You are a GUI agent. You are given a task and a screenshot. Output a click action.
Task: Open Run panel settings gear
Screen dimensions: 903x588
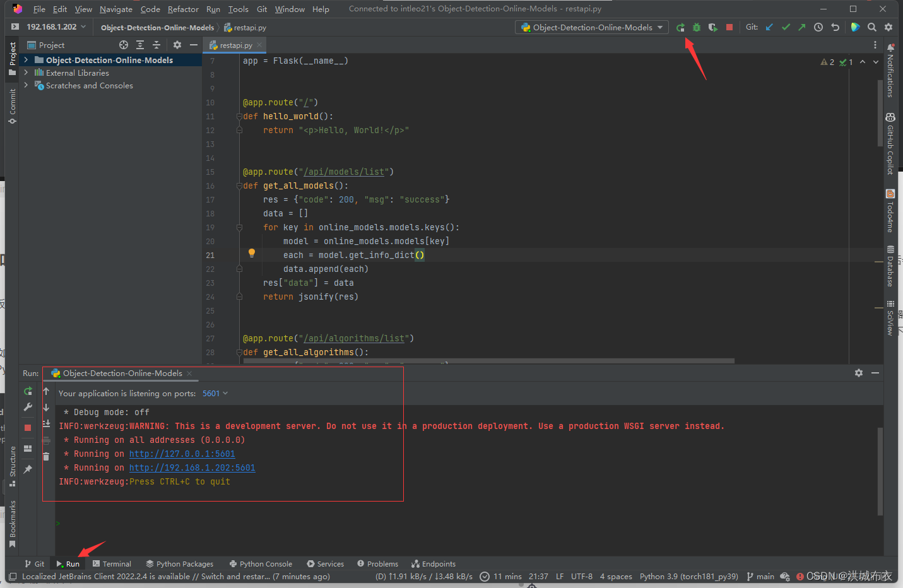(x=859, y=373)
